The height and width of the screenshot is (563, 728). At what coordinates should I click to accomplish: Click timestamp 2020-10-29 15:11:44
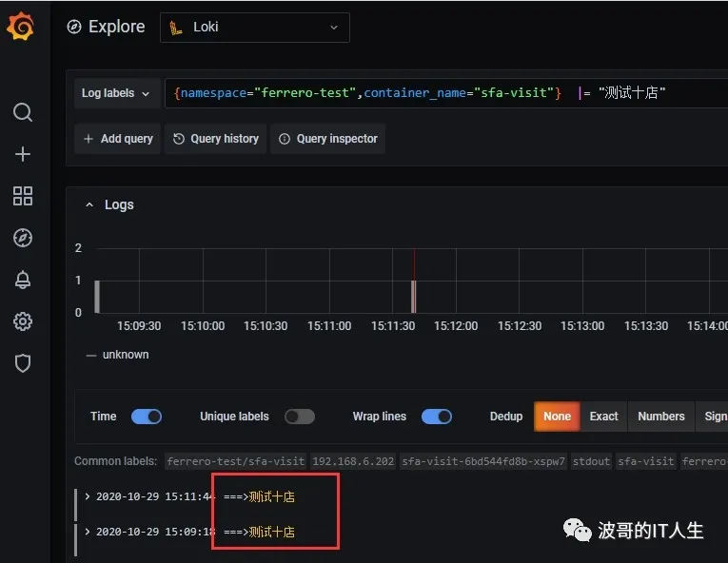[155, 496]
